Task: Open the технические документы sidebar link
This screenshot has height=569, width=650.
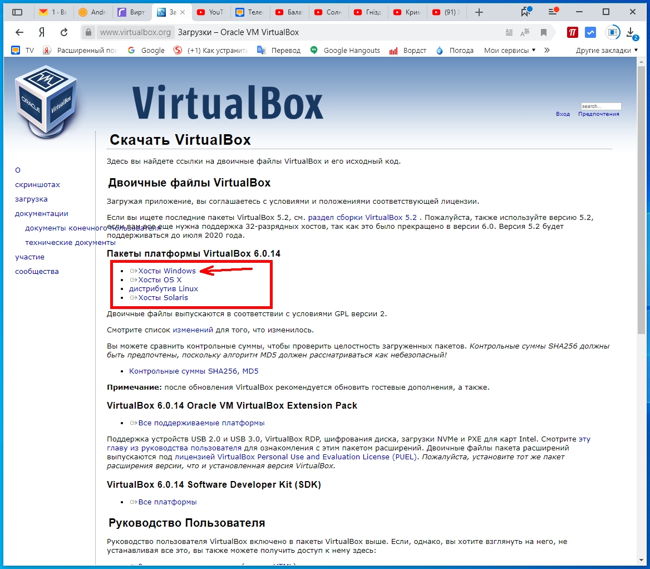Action: coord(70,242)
